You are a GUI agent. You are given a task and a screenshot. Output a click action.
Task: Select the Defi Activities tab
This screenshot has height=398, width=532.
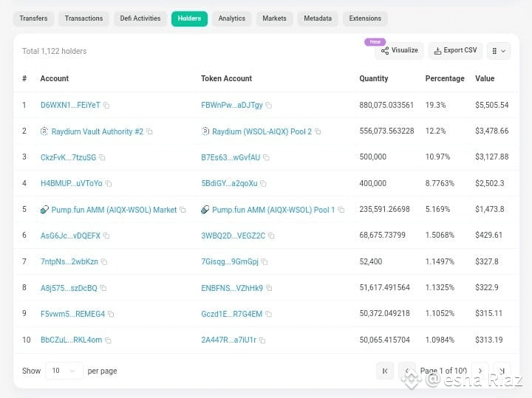[x=140, y=18]
